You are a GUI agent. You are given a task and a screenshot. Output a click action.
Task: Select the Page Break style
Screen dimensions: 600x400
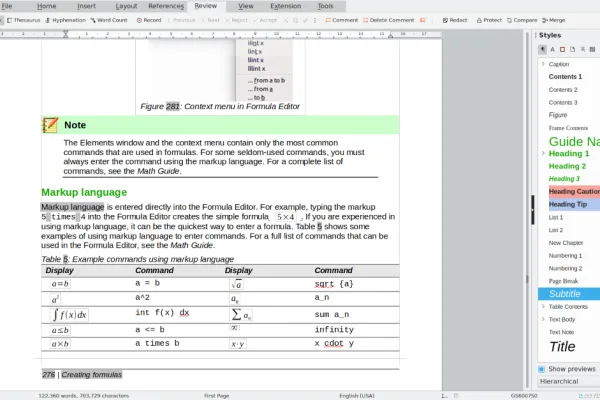(563, 281)
